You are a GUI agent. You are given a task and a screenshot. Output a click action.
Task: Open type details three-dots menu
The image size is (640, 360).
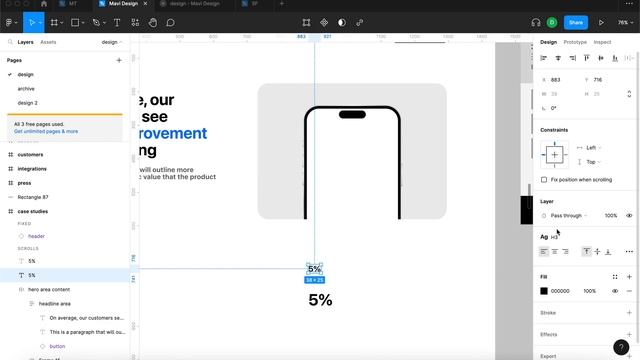(x=629, y=252)
